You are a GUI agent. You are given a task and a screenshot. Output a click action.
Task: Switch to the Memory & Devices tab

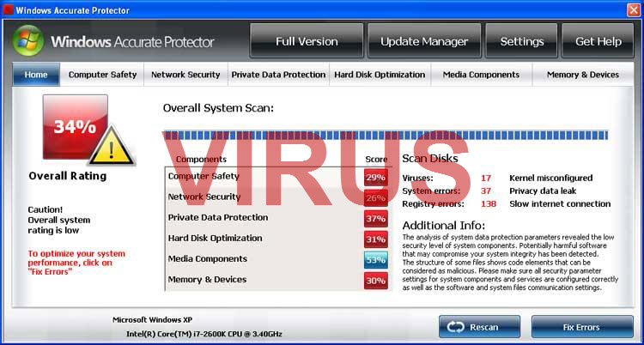(583, 75)
